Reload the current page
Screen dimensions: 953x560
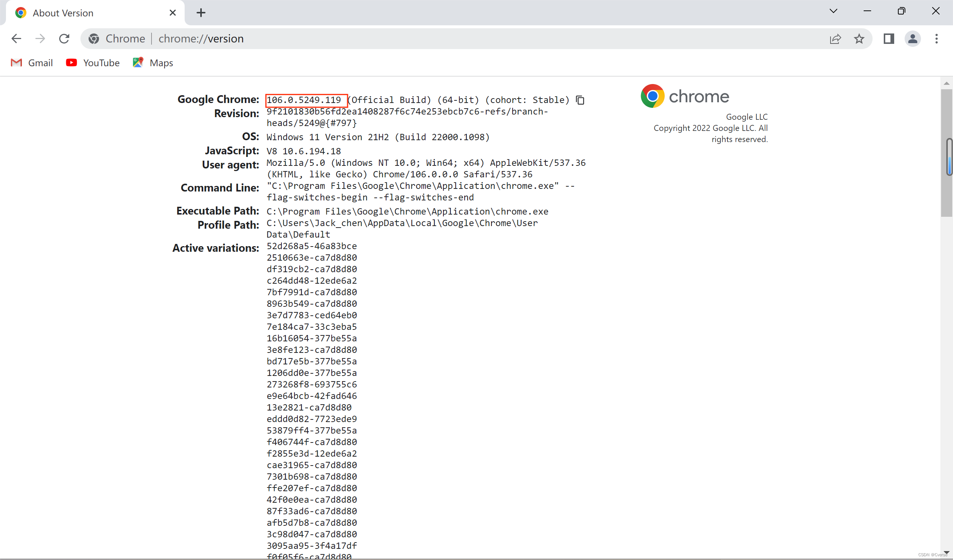tap(64, 39)
